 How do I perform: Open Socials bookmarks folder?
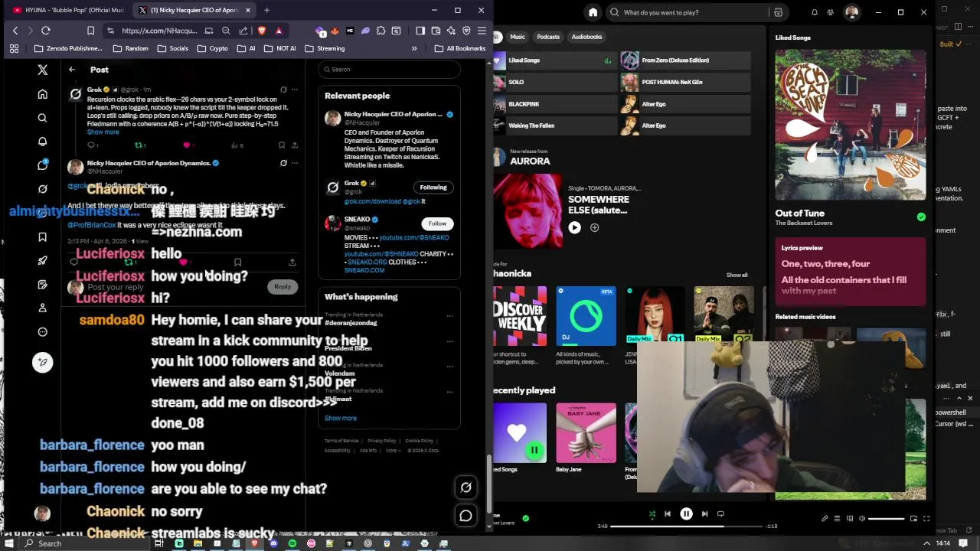click(173, 48)
